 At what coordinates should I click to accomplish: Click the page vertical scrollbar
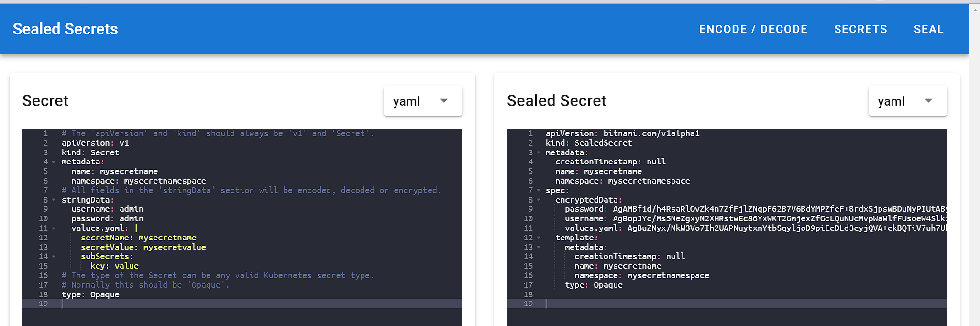tap(975, 165)
